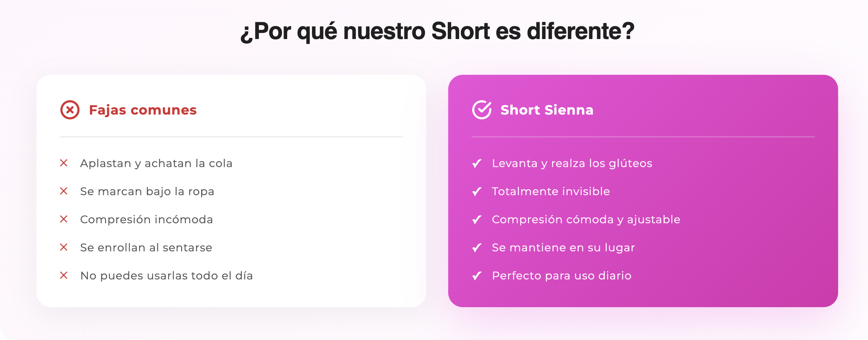This screenshot has height=340, width=868.
Task: Click the text Se mantiene en su lugar
Action: (x=563, y=248)
